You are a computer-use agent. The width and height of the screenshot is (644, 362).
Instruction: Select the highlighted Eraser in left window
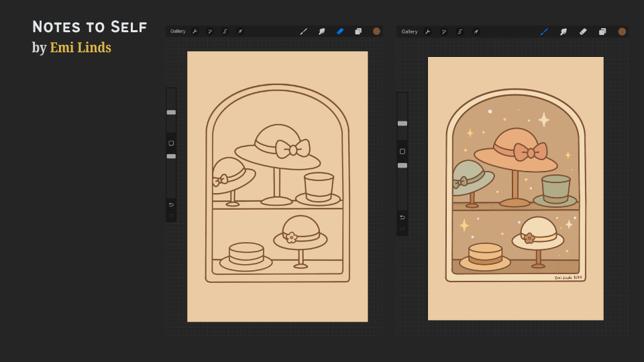coord(340,32)
